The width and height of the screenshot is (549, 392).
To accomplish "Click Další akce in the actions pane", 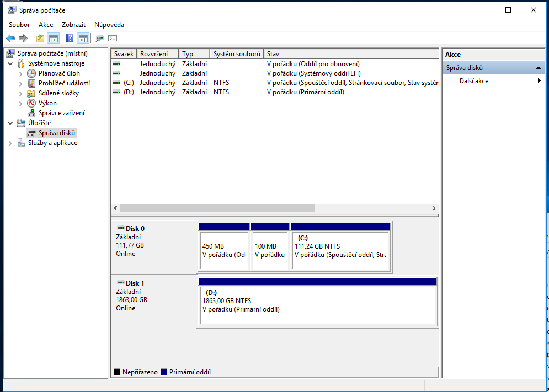I will (473, 81).
